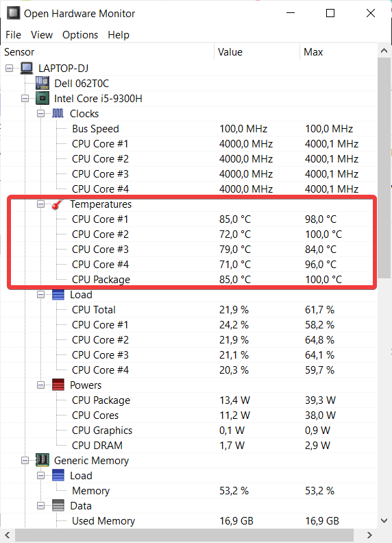
Task: Click the red Powers icon
Action: coord(58,385)
